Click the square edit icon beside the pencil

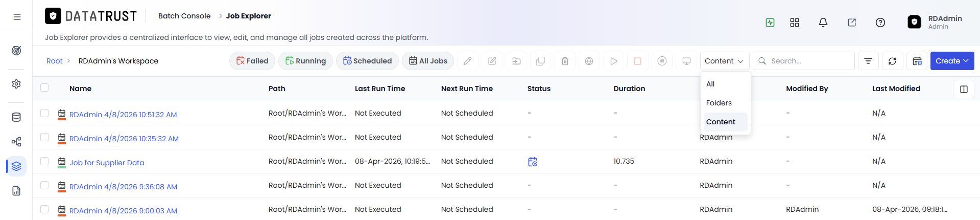(492, 61)
